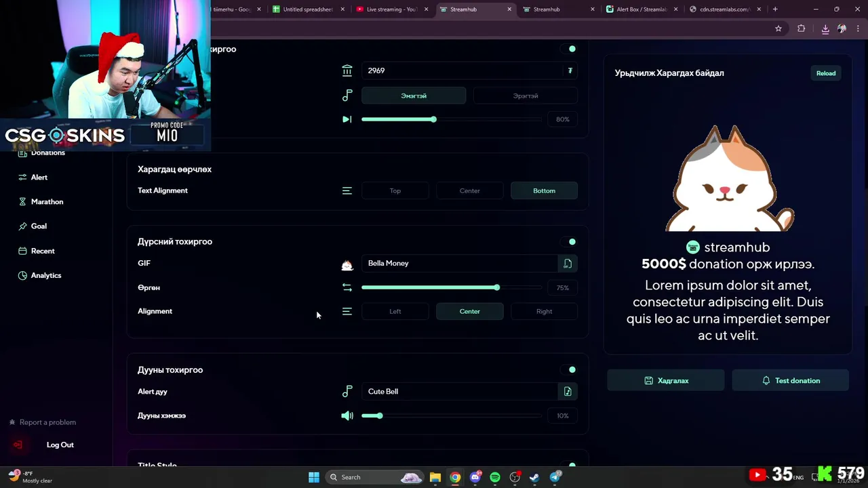Set Text Alignment to Center

click(x=469, y=190)
